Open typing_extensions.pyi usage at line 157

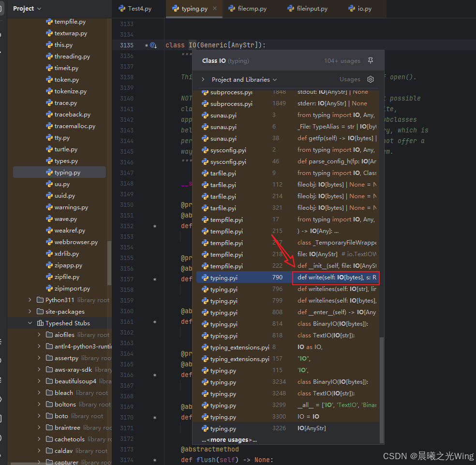(288, 359)
